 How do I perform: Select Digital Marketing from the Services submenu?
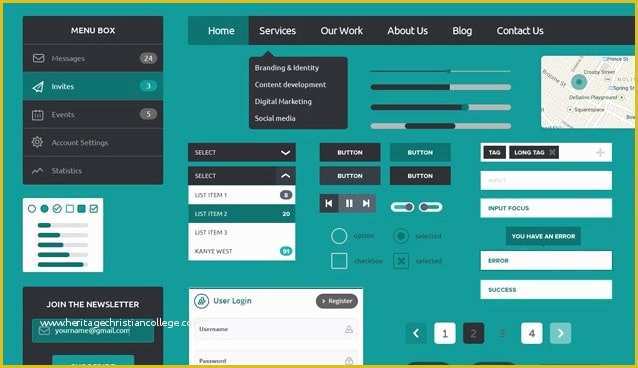pyautogui.click(x=283, y=101)
